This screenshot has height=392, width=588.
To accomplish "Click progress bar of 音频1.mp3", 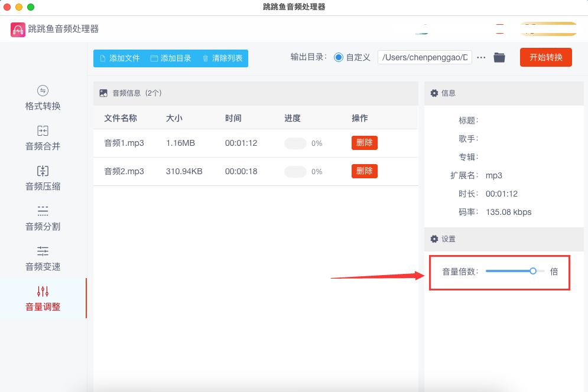I will point(295,143).
